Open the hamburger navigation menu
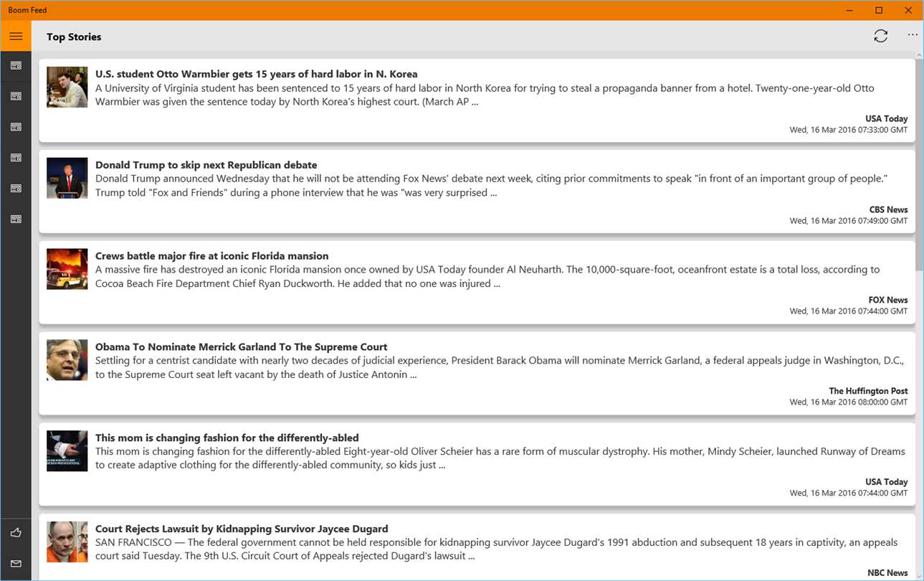This screenshot has height=581, width=924. [x=16, y=36]
